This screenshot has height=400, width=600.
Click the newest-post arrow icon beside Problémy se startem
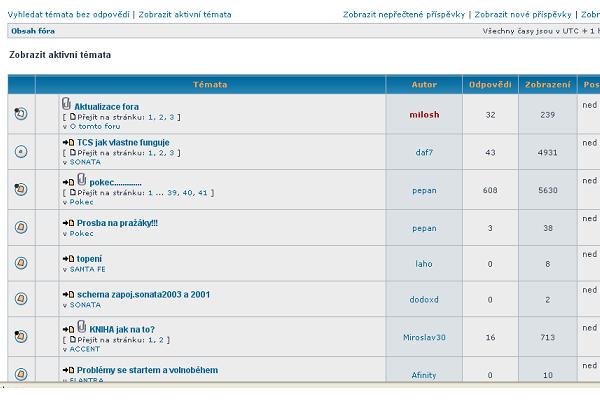point(68,370)
